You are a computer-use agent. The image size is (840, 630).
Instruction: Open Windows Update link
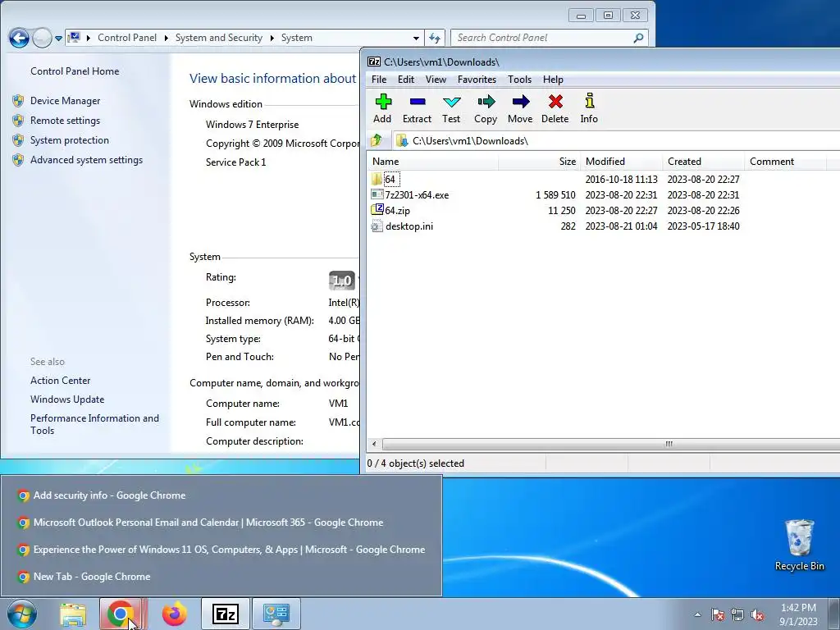pyautogui.click(x=67, y=399)
